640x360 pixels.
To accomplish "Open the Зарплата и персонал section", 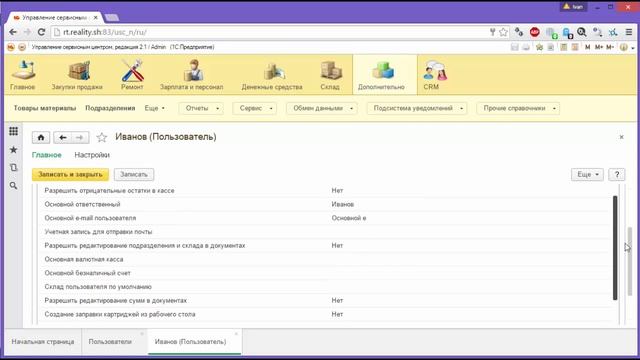I will point(191,75).
